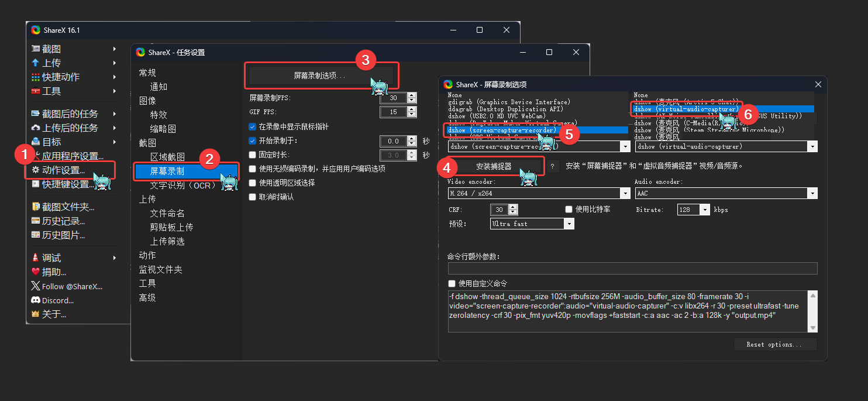Click the 工具 red toolbox icon
The height and width of the screenshot is (401, 868).
pyautogui.click(x=36, y=91)
